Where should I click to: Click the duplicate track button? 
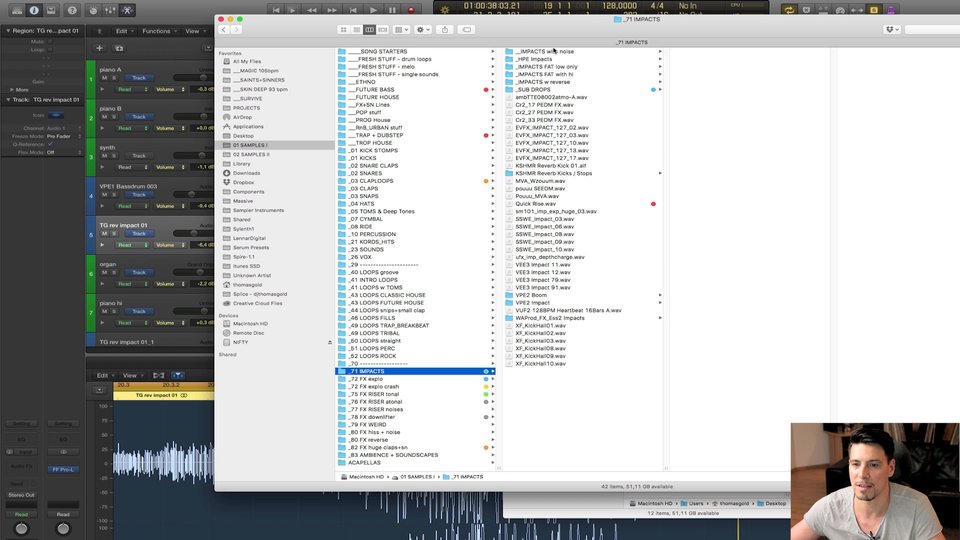point(119,48)
